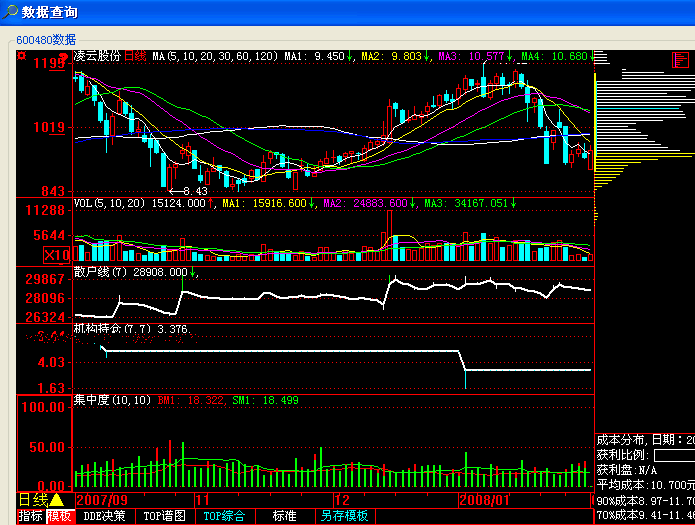Open the TOP谱图 template
The width and height of the screenshot is (695, 525).
point(164,516)
